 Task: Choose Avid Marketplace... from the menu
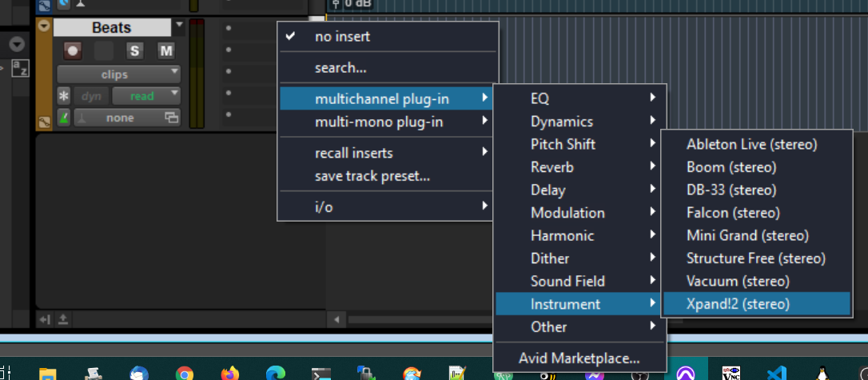tap(579, 358)
